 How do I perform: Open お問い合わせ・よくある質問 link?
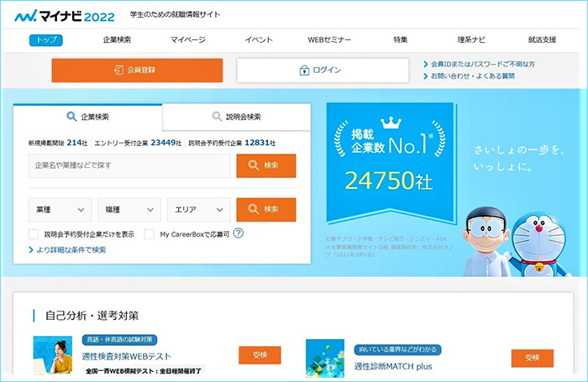pyautogui.click(x=472, y=76)
